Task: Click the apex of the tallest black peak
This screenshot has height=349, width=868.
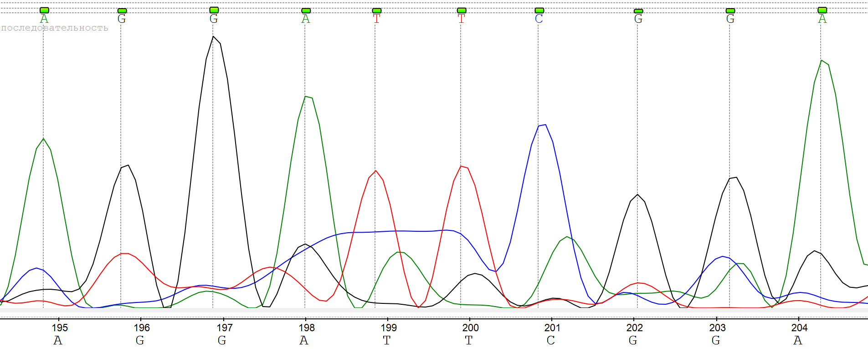Action: click(213, 36)
